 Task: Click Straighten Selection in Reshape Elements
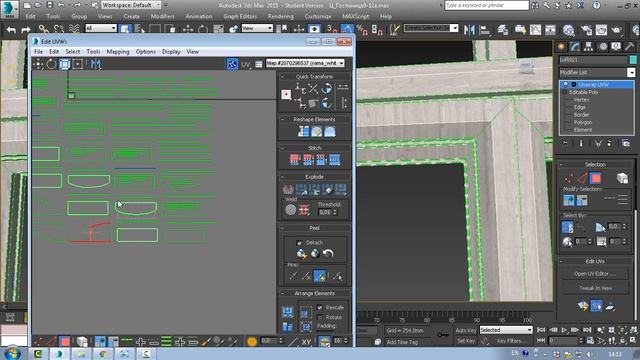click(x=303, y=131)
